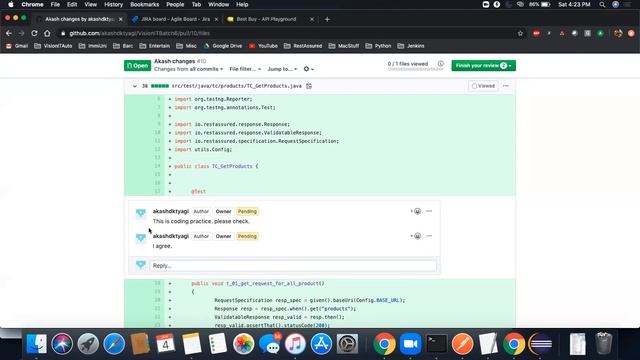Switch to Best Buy API Playground tab

click(266, 19)
